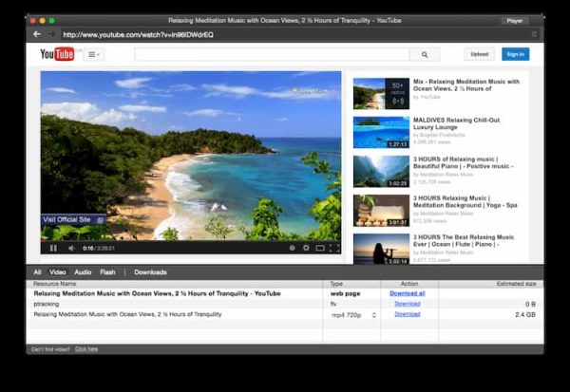
Task: Toggle theater mode icon
Action: [320, 248]
